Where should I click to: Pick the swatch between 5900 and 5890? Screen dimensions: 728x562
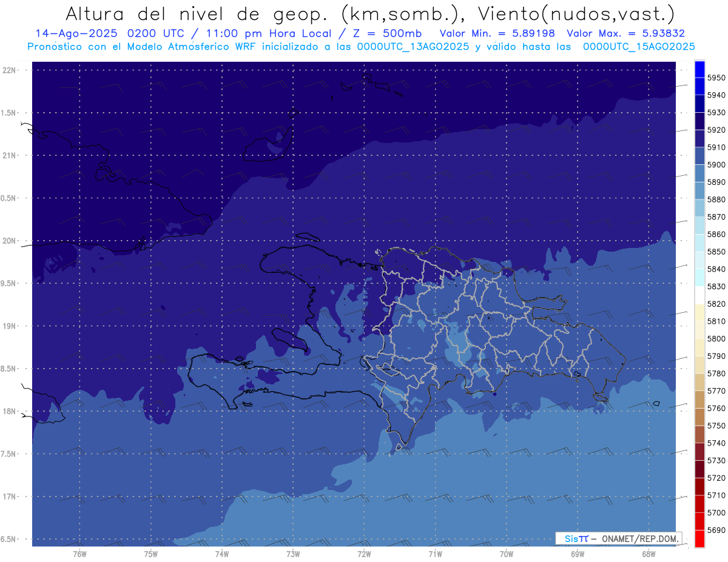coord(699,173)
